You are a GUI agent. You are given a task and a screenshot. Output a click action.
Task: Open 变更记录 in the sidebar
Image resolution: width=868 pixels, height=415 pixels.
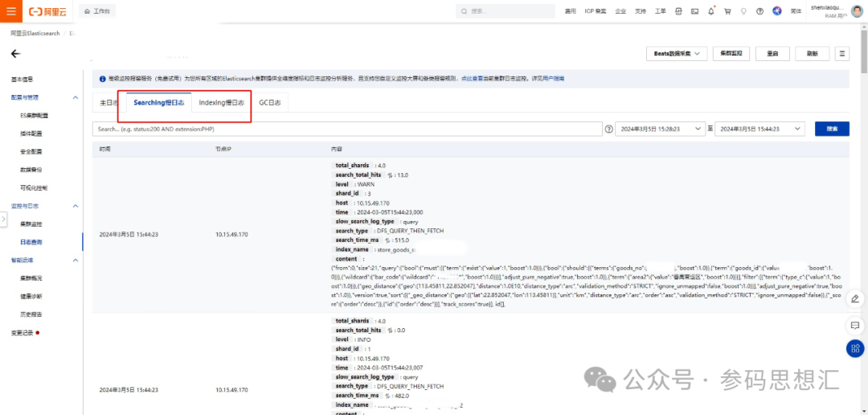pos(23,333)
